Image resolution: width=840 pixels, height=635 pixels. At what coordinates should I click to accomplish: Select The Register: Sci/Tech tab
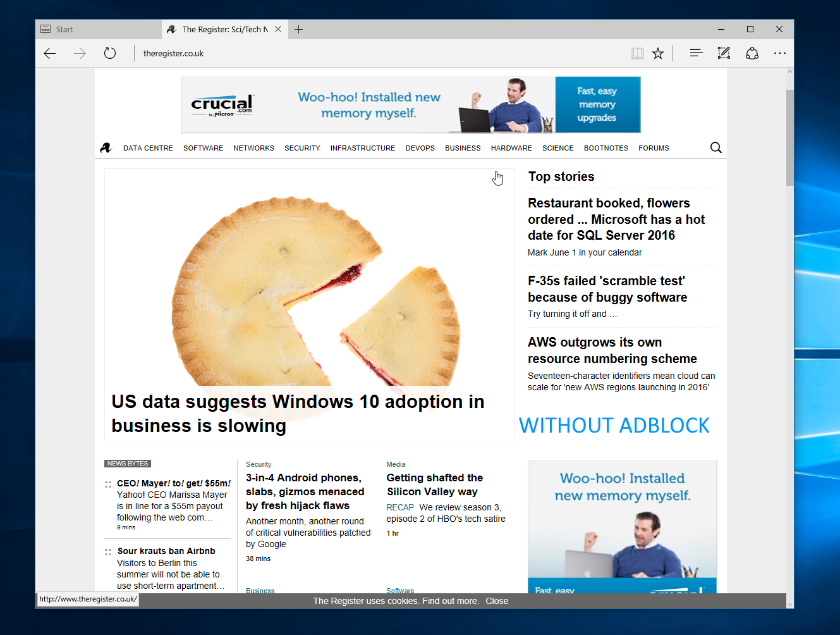[x=225, y=29]
